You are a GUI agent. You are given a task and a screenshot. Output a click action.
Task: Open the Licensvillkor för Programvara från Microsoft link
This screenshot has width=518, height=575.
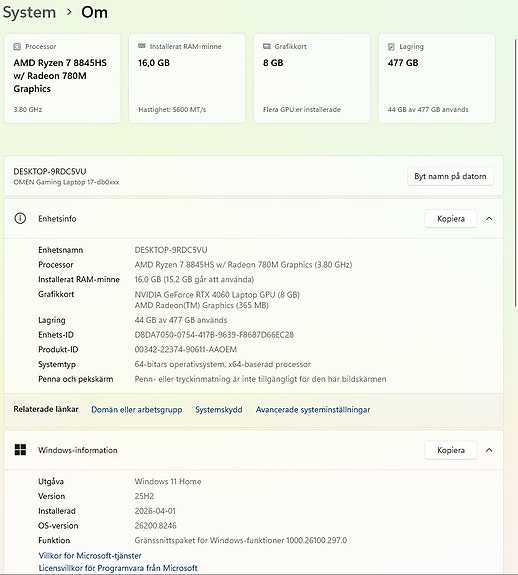coord(118,568)
